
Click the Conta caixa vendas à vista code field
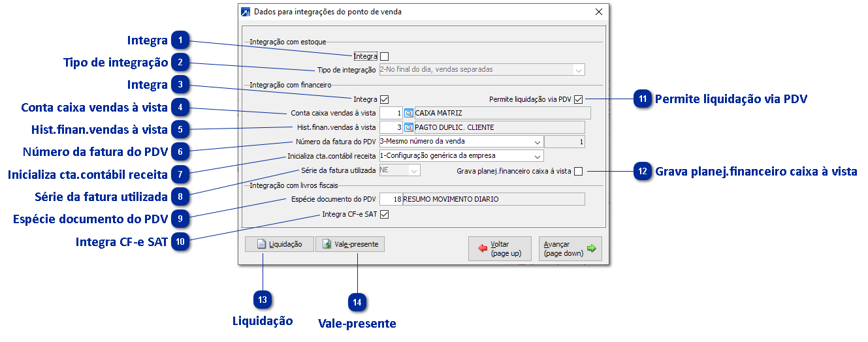tap(391, 114)
